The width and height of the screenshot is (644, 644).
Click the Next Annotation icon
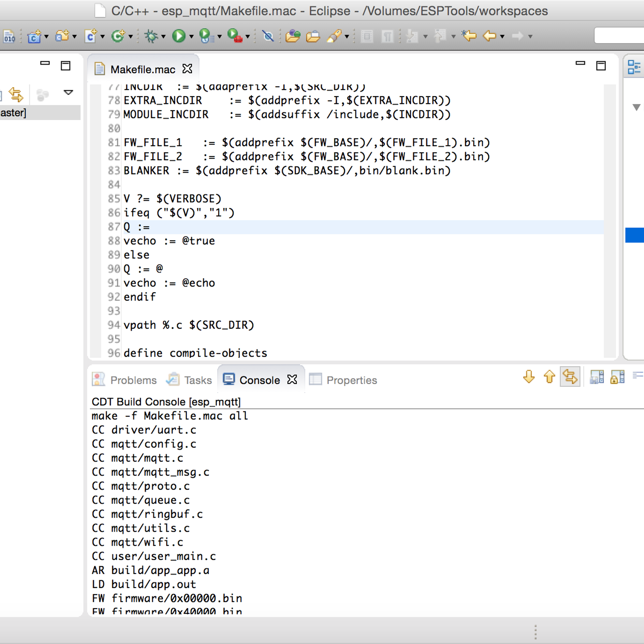412,37
